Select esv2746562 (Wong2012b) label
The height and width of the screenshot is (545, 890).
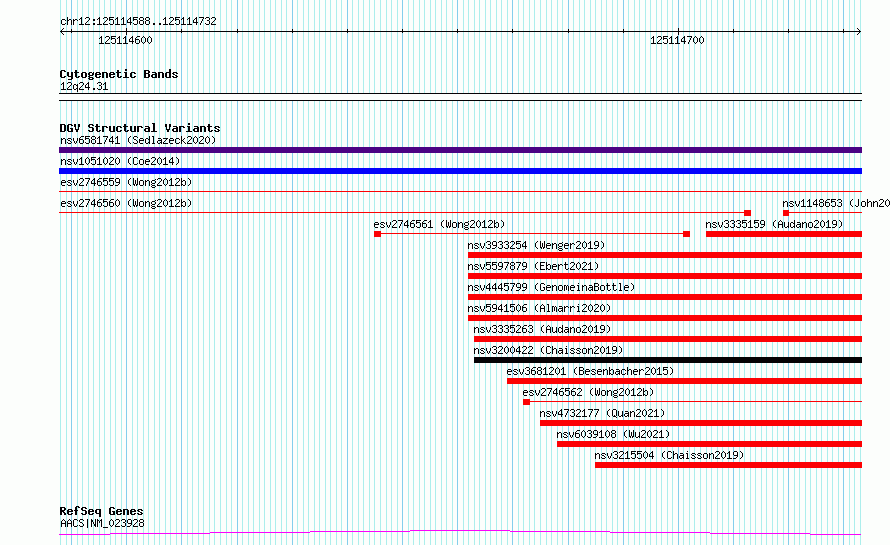[x=588, y=392]
